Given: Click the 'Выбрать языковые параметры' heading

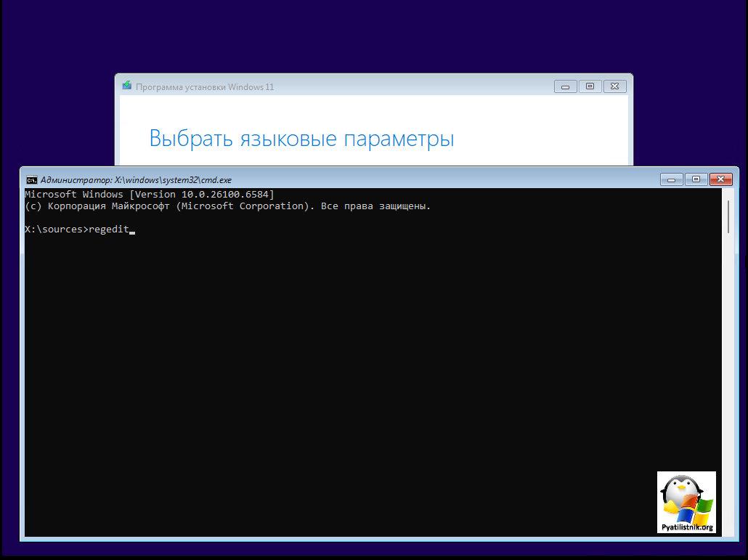Looking at the screenshot, I should coord(301,138).
